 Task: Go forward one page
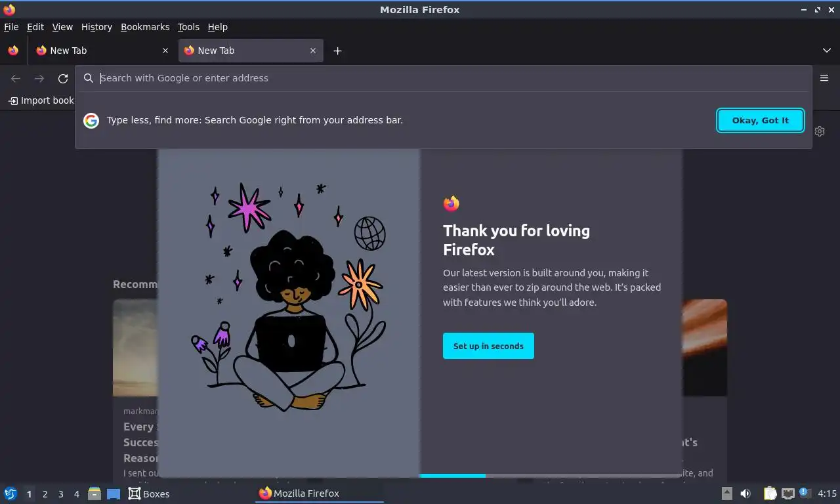click(x=39, y=79)
